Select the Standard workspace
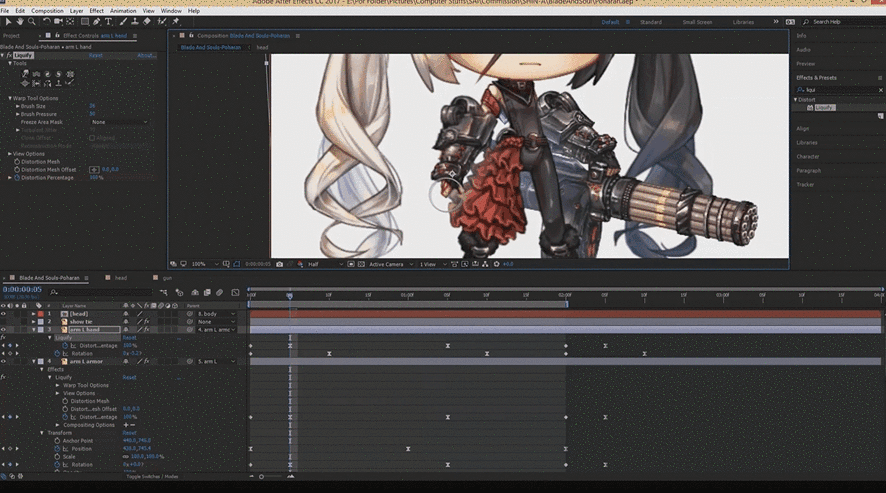This screenshot has width=886, height=493. tap(651, 22)
